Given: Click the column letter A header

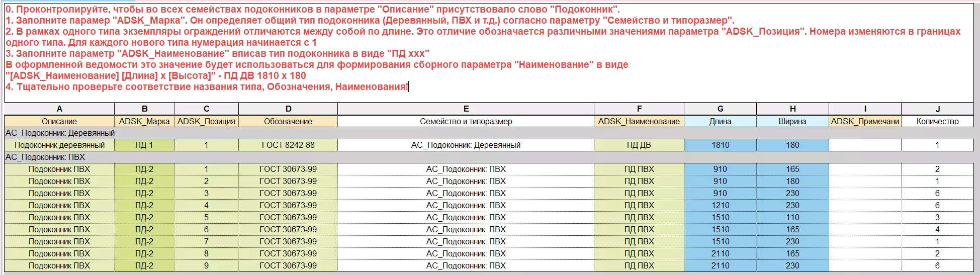Looking at the screenshot, I should point(59,109).
